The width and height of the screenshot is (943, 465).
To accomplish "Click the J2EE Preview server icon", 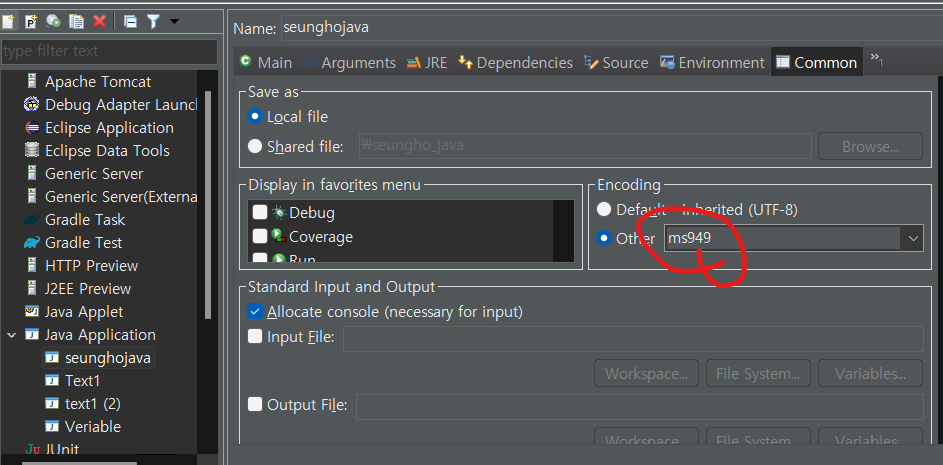I will 32,289.
